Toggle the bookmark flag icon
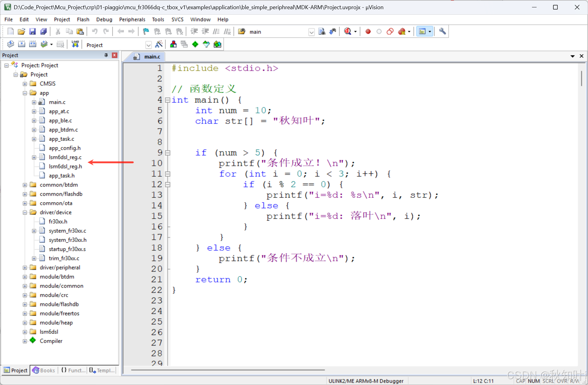The image size is (588, 385). click(x=146, y=32)
